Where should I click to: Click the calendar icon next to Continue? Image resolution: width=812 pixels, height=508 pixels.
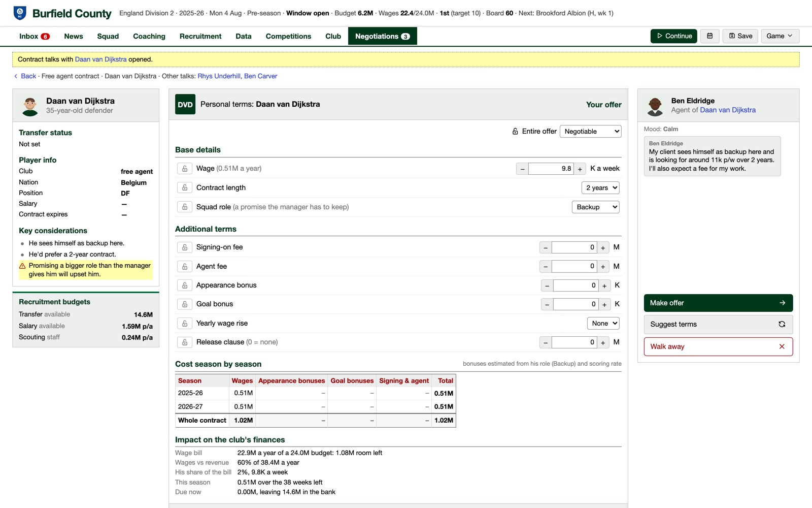(x=709, y=36)
